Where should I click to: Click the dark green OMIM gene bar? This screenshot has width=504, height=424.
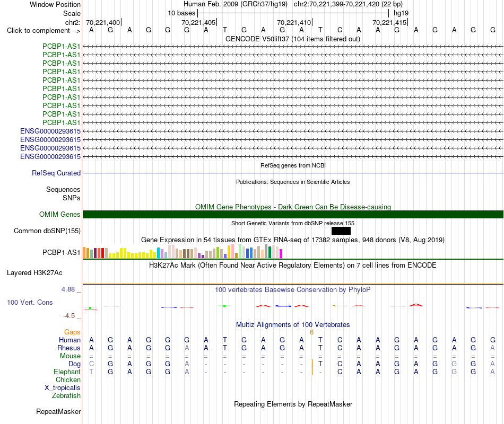(293, 214)
